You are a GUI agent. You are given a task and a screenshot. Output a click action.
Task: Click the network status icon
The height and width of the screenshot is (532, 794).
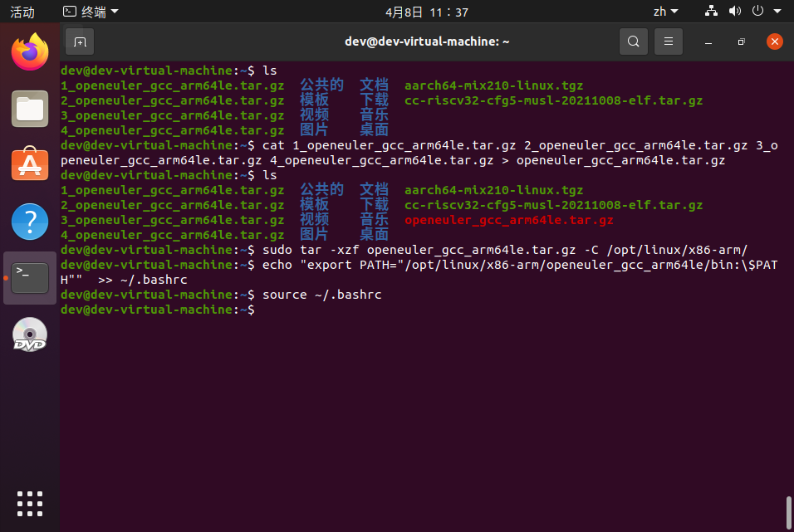tap(711, 12)
